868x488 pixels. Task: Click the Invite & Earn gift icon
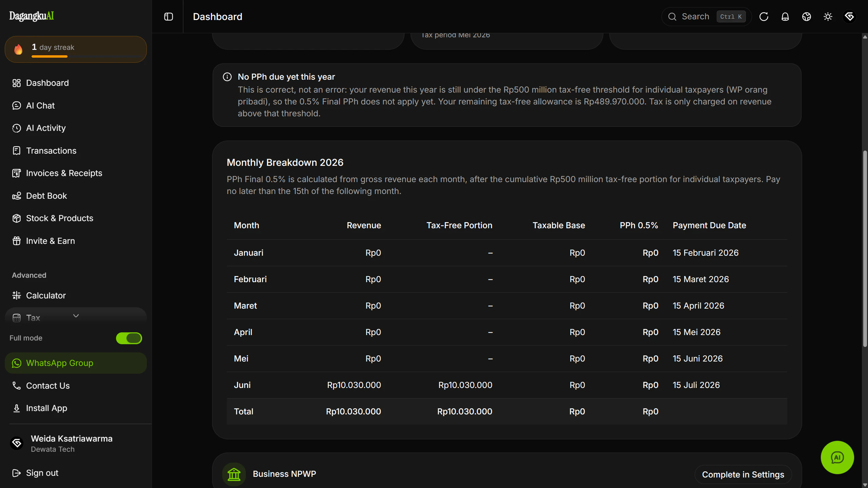(x=17, y=241)
